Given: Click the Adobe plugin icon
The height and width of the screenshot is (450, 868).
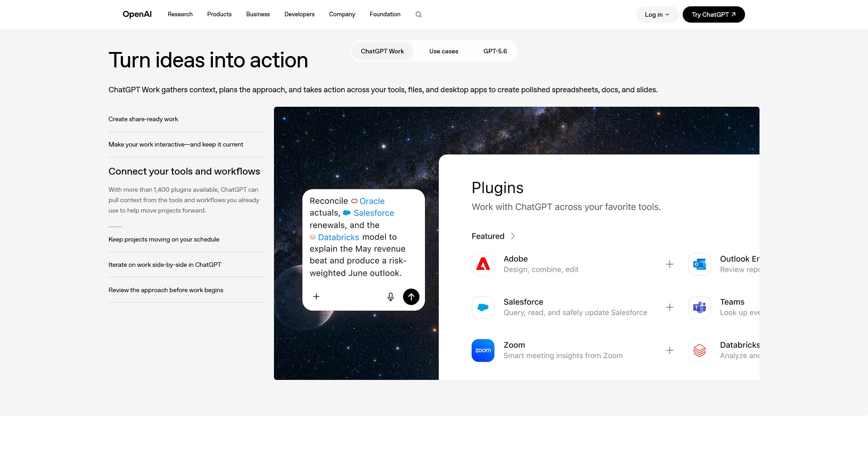Looking at the screenshot, I should point(483,264).
